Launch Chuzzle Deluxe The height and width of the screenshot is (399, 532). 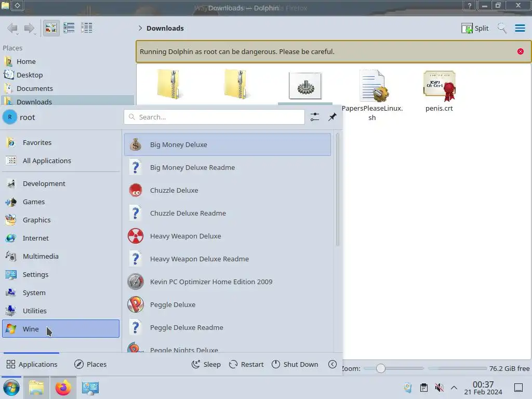point(228,190)
